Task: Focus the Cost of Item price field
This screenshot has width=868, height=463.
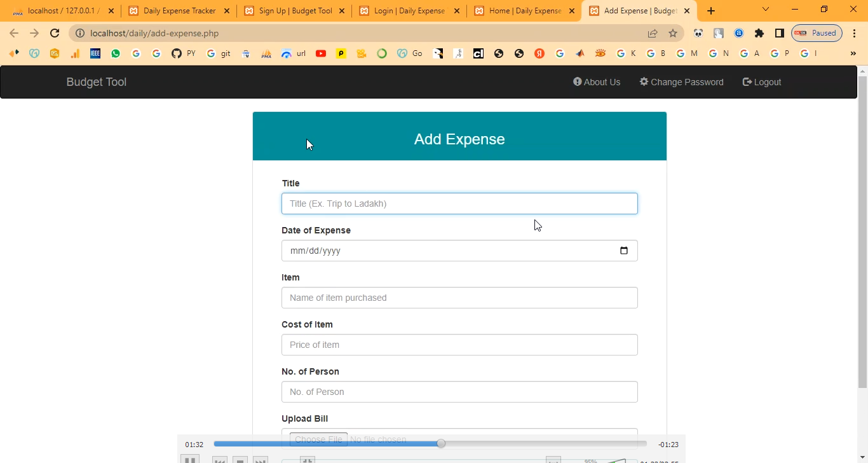Action: click(x=459, y=345)
